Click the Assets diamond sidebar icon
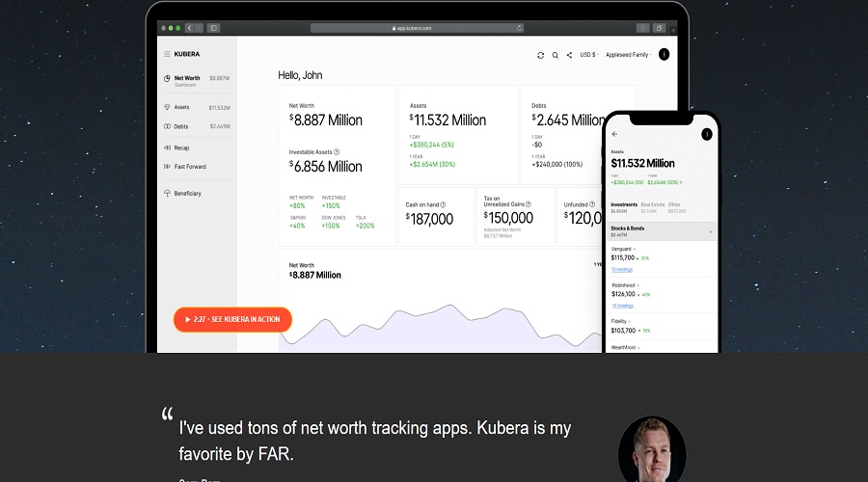The width and height of the screenshot is (868, 482). (x=167, y=107)
